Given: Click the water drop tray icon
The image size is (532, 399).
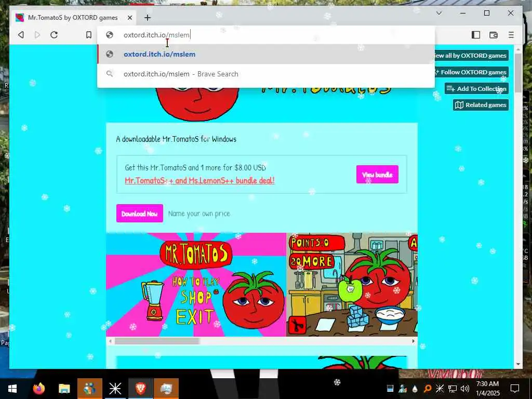Looking at the screenshot, I should 415,389.
